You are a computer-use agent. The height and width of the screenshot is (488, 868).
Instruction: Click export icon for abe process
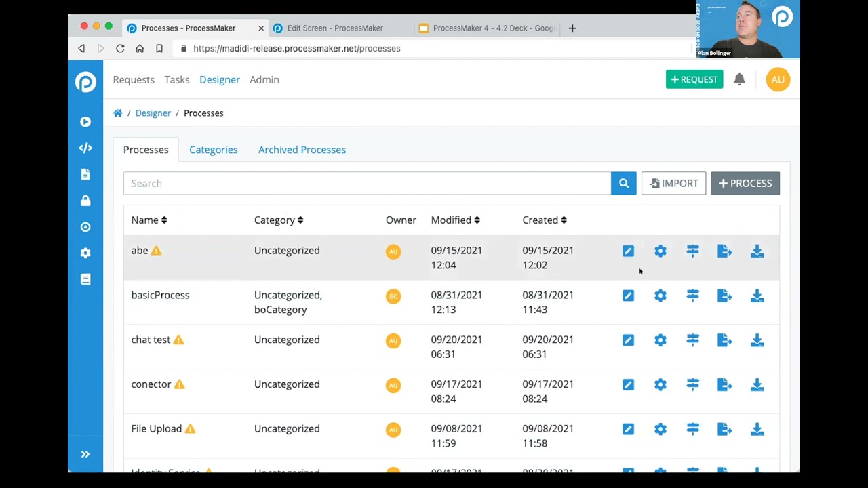coord(725,251)
